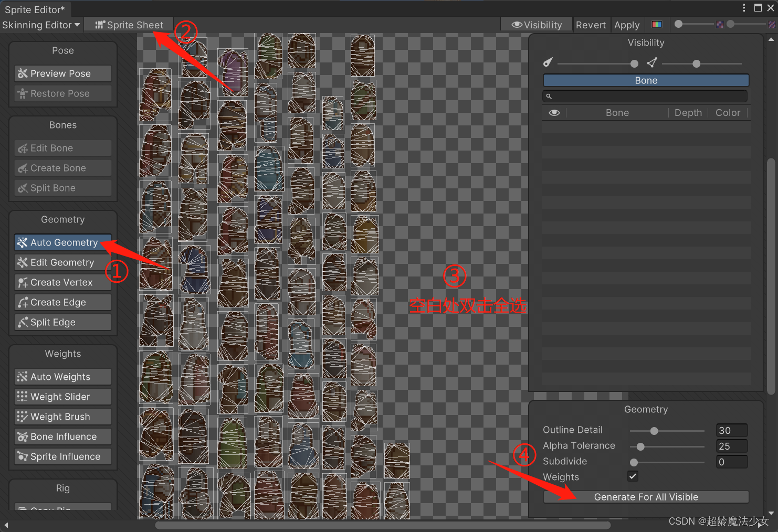Toggle the Weights checkbox in Geometry

pos(633,476)
